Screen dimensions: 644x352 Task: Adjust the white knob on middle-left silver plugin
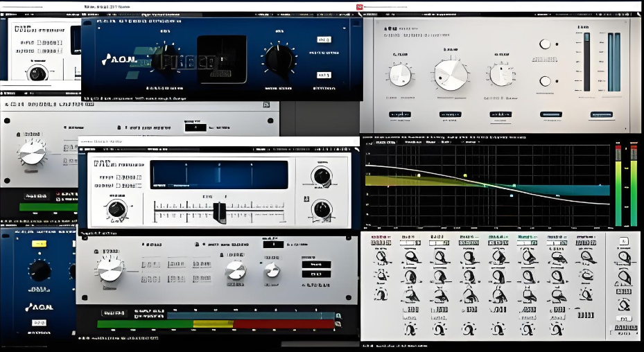[32, 153]
